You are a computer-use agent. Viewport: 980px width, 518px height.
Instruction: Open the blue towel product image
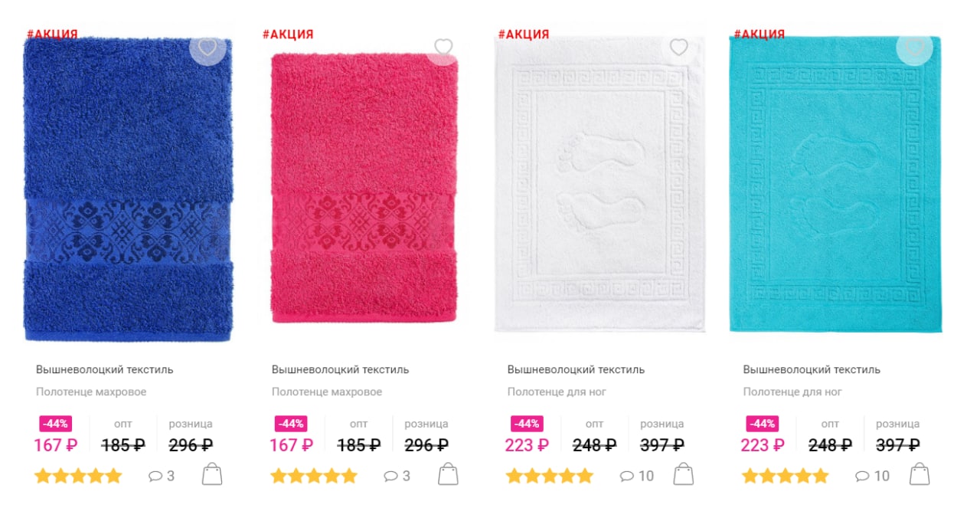point(129,189)
